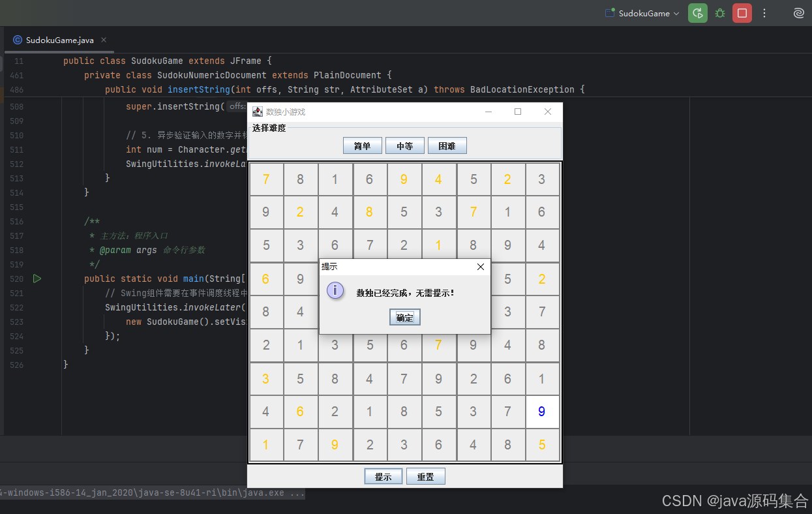Click the yellow 3 in the seventh row
Screen dimensions: 812x514
[266, 378]
